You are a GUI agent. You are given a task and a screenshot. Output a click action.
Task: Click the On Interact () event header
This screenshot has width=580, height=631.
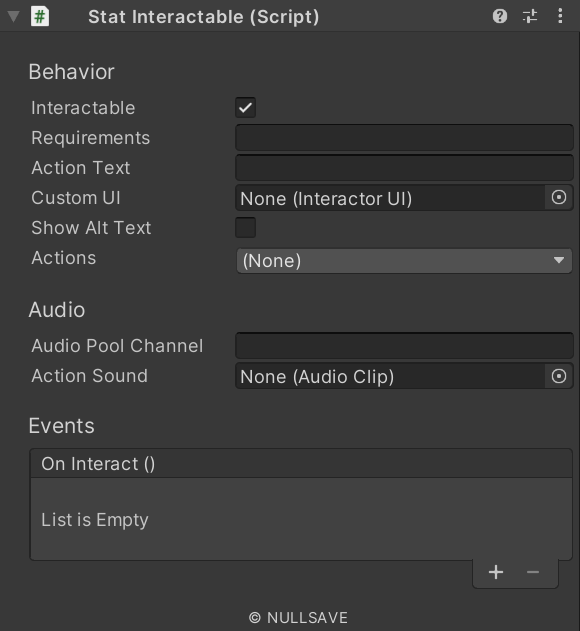(301, 464)
